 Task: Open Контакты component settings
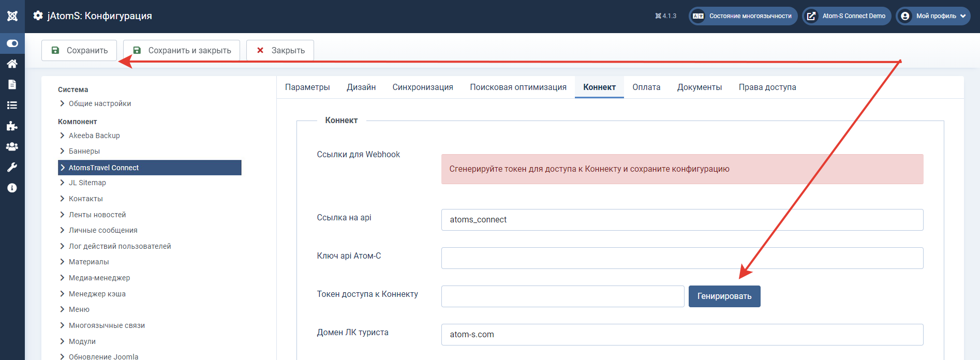pyautogui.click(x=85, y=199)
